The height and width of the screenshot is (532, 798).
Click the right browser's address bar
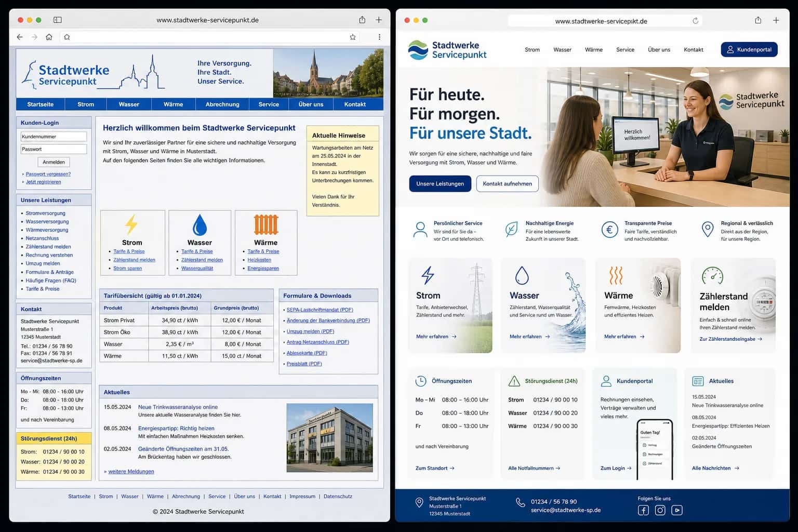pyautogui.click(x=605, y=21)
